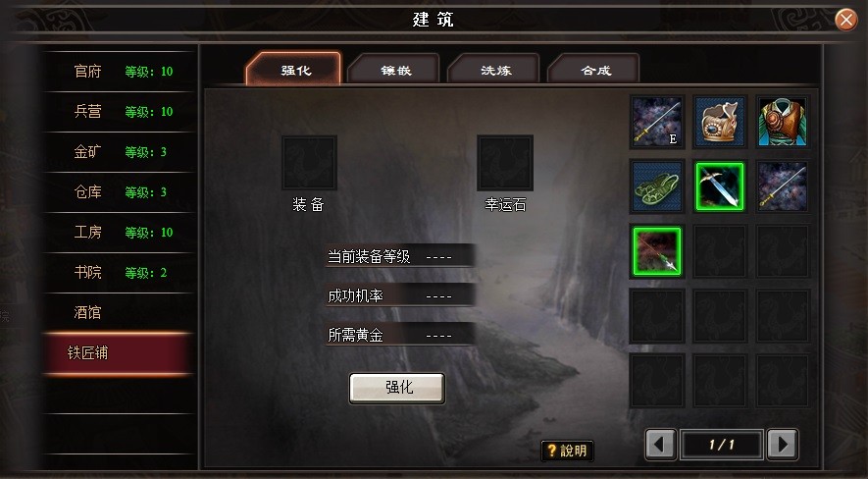
Task: Click the empty 装备 equipment slot
Action: [x=310, y=163]
